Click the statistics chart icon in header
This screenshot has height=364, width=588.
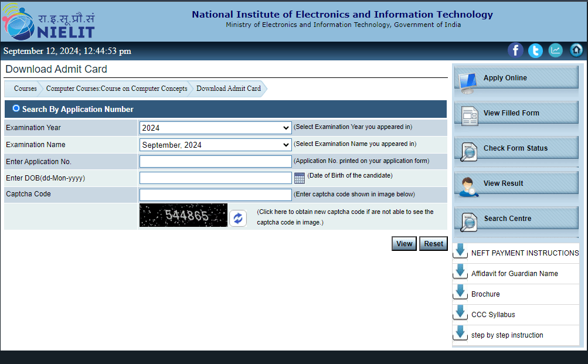(x=555, y=50)
